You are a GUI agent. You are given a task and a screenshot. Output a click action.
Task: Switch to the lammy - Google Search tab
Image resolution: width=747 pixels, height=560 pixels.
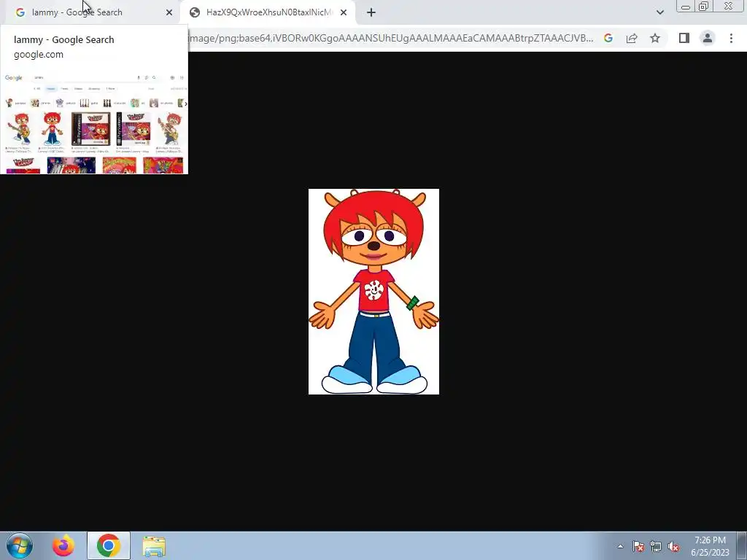coord(93,12)
